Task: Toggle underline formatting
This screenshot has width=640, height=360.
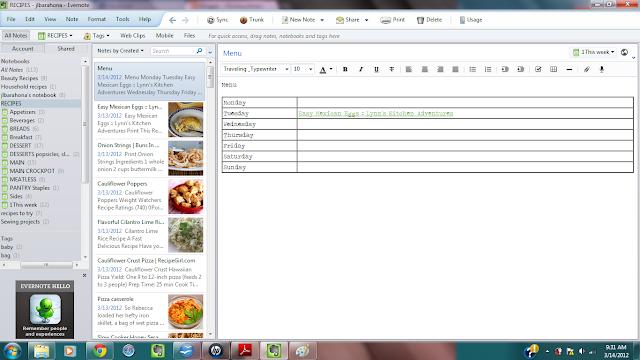Action: point(376,69)
